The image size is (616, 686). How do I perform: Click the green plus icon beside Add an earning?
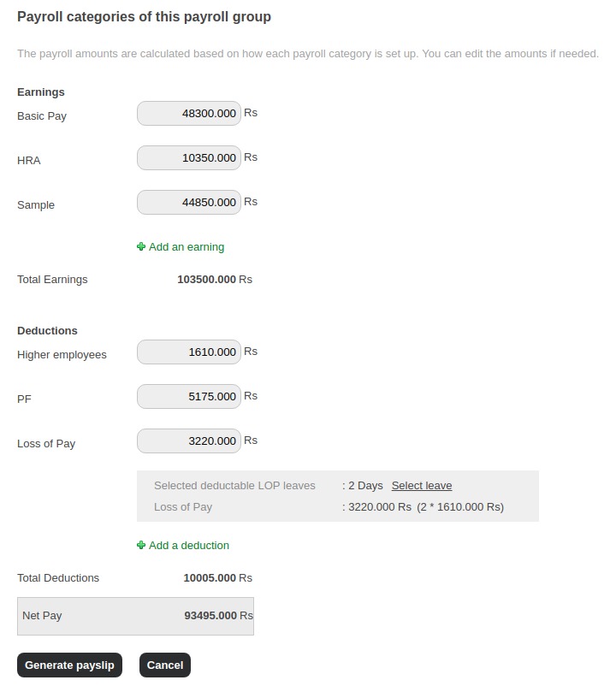(141, 247)
